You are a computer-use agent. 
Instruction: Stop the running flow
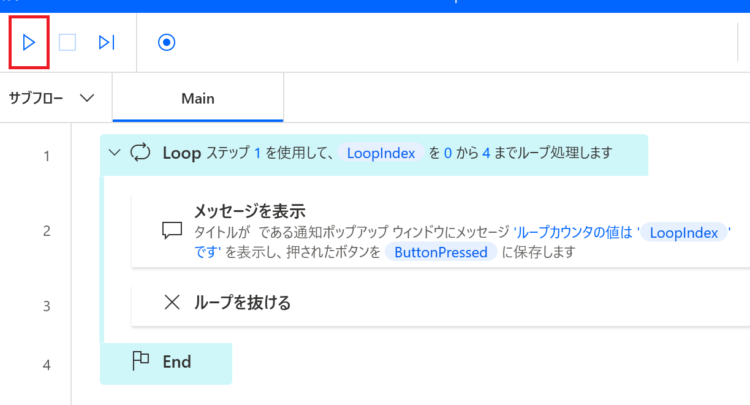click(x=67, y=43)
